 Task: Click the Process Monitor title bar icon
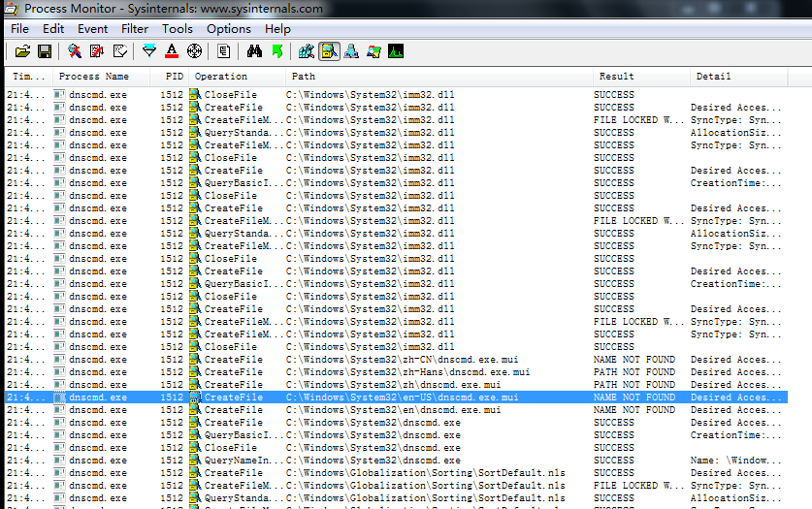[x=12, y=9]
